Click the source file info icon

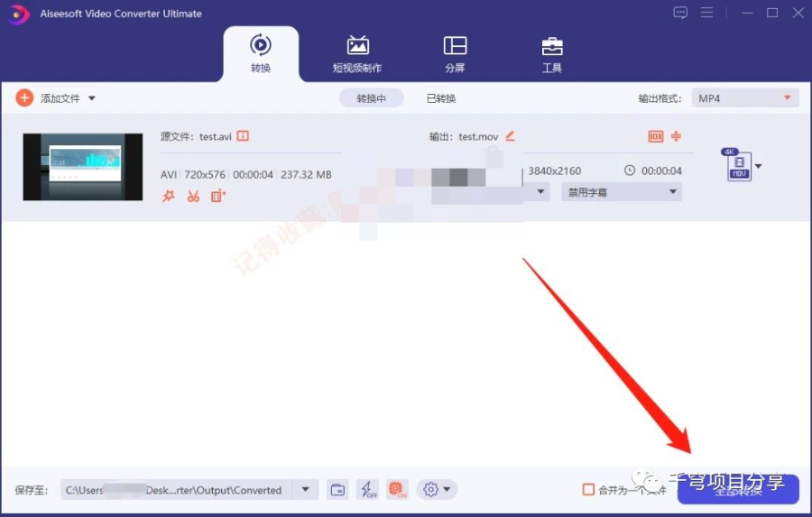coord(243,136)
